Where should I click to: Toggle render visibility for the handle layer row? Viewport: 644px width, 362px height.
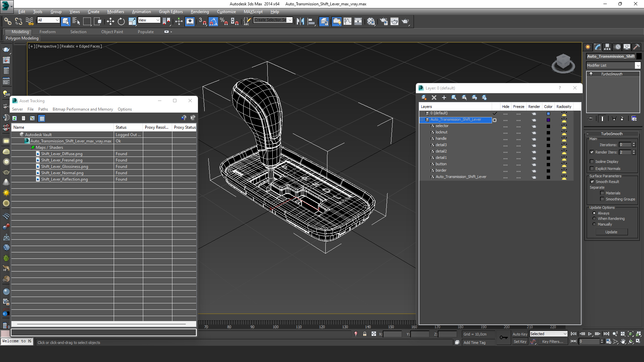pos(534,139)
